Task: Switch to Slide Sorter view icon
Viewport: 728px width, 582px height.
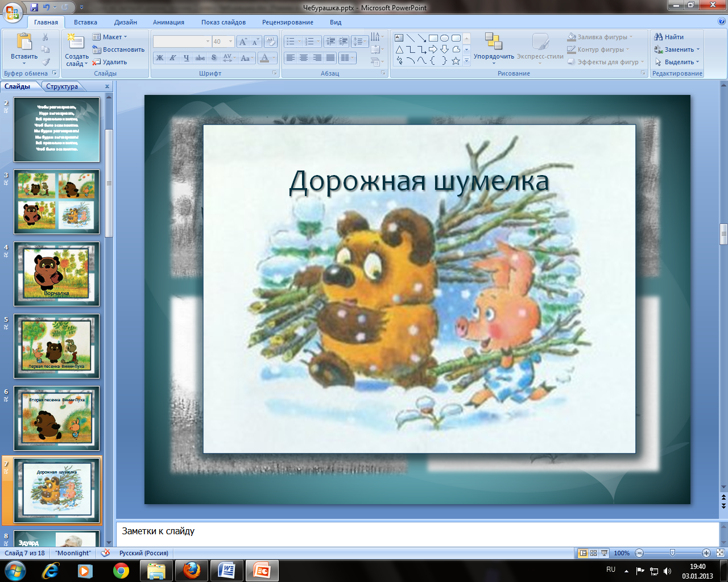Action: coord(594,553)
